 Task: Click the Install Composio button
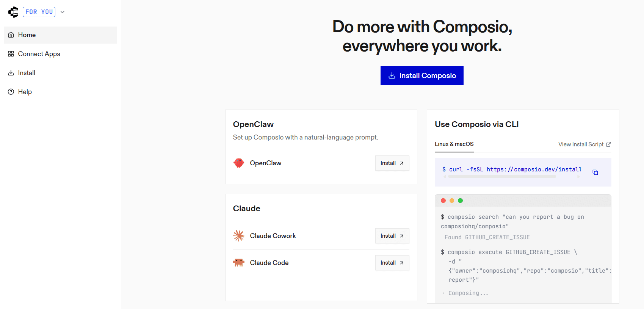[x=422, y=75]
